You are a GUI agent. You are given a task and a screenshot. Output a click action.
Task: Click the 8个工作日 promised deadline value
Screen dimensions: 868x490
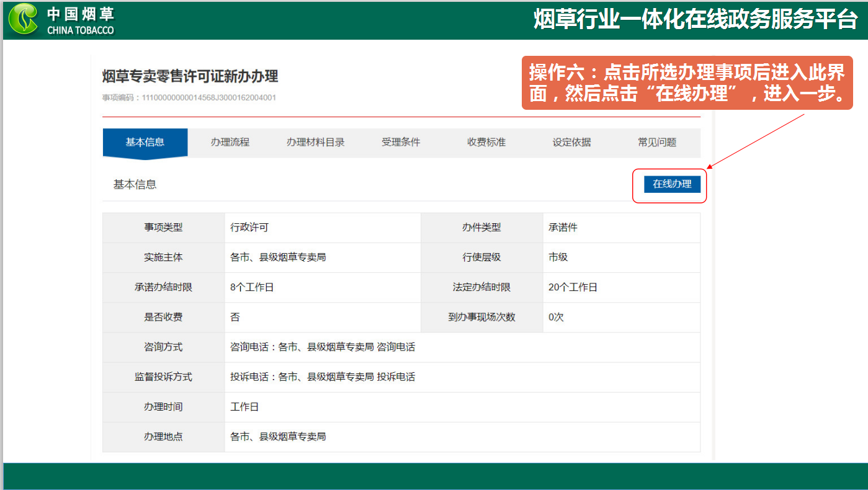pos(252,288)
